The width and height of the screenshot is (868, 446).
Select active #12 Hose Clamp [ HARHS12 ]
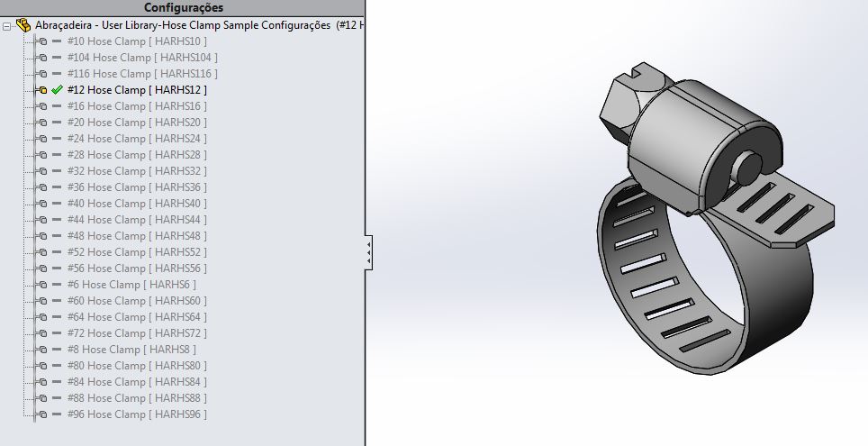point(137,90)
